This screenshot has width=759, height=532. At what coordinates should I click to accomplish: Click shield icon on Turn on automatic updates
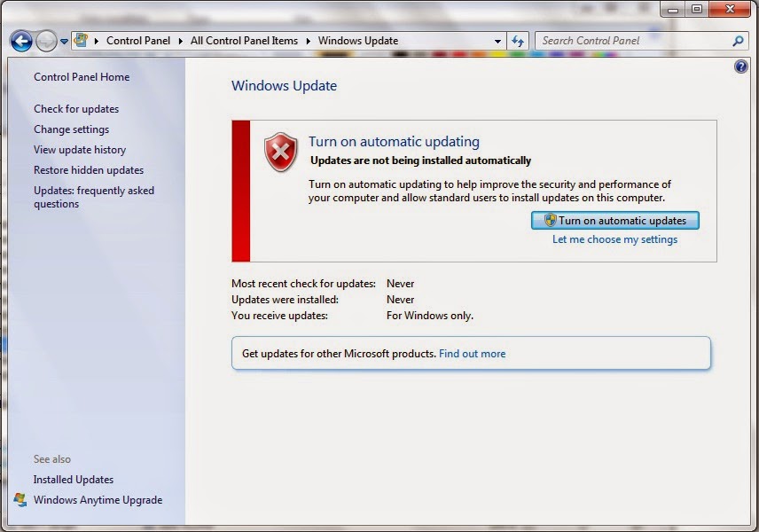[x=550, y=220]
